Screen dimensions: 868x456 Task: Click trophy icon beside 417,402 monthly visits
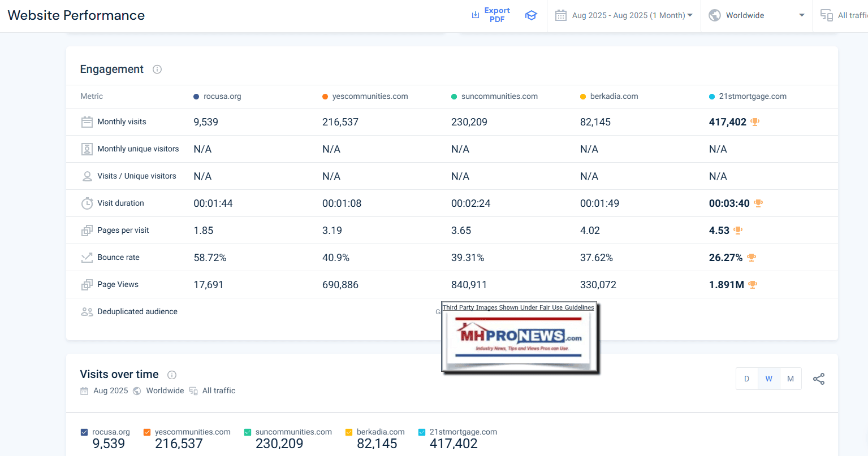(x=755, y=122)
